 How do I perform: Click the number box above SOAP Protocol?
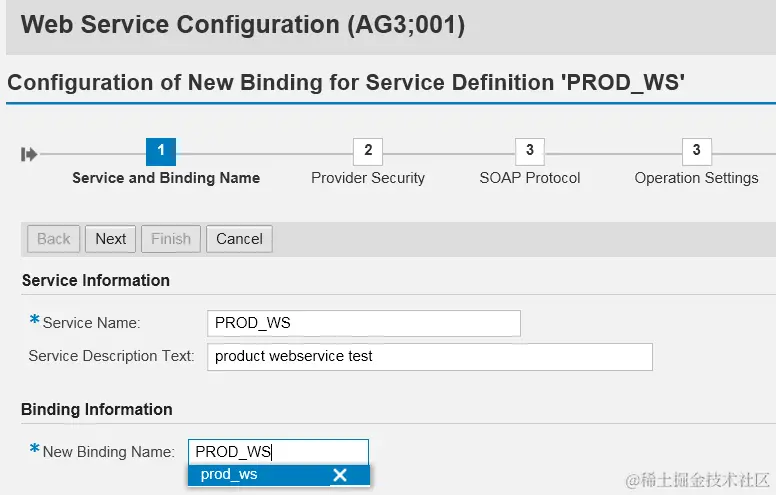[529, 151]
